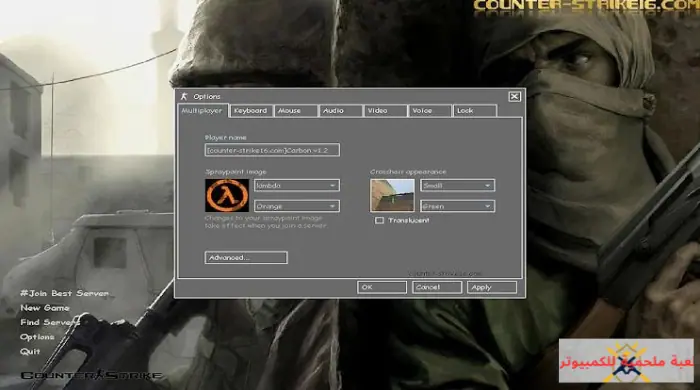Close the Options dialog with X
The image size is (700, 390).
pyautogui.click(x=514, y=96)
